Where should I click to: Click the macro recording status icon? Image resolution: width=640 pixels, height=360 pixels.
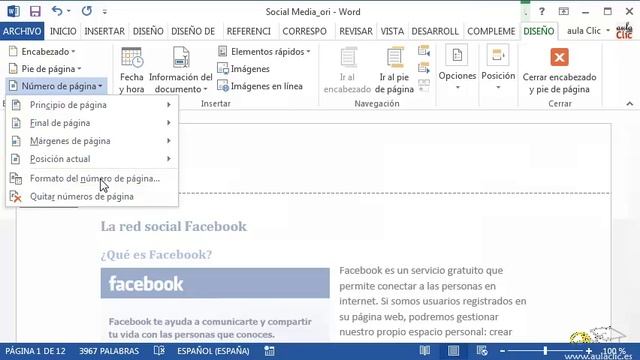[x=269, y=351]
